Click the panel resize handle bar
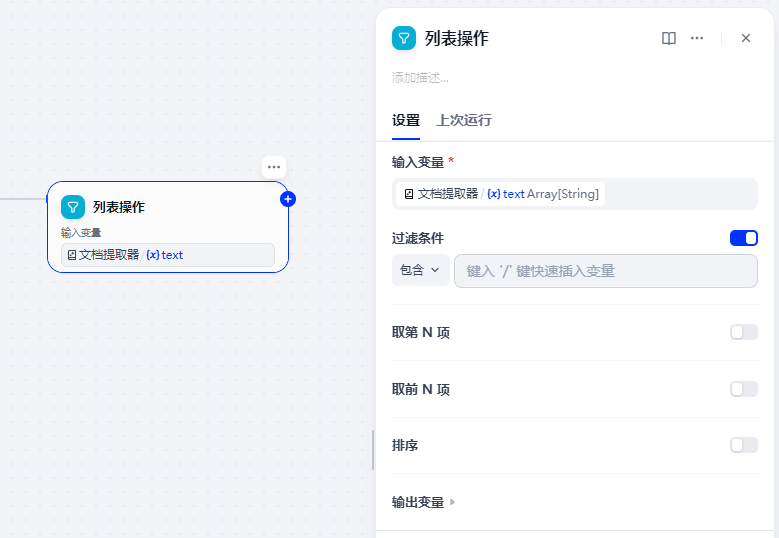Viewport: 779px width, 538px height. point(373,450)
